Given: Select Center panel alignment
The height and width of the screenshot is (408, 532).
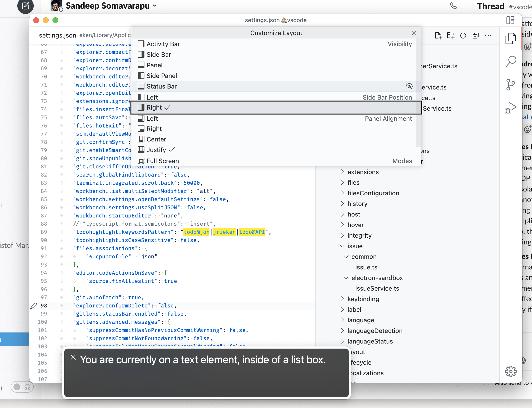Looking at the screenshot, I should pos(156,139).
